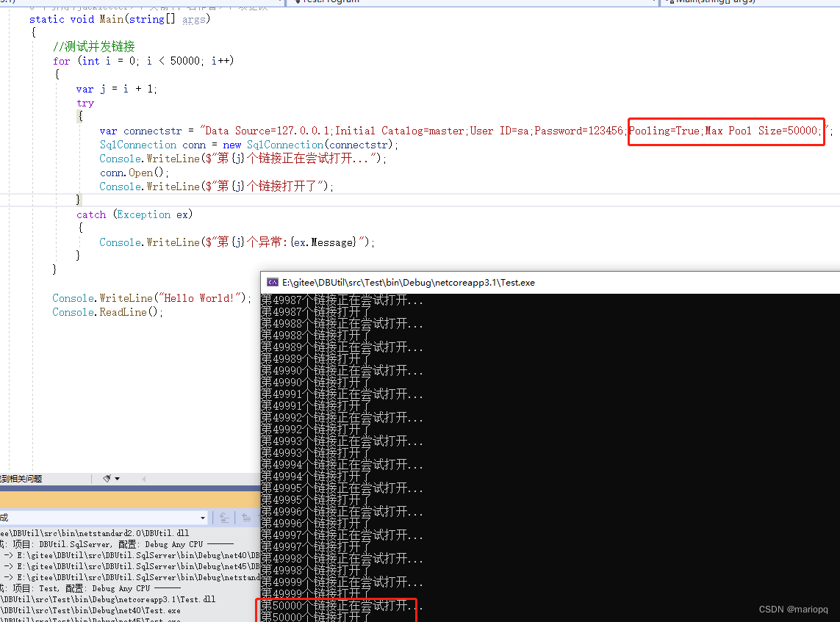This screenshot has width=840, height=622.
Task: Click the Clear All broom icon in the panel toolbar
Action: (107, 479)
